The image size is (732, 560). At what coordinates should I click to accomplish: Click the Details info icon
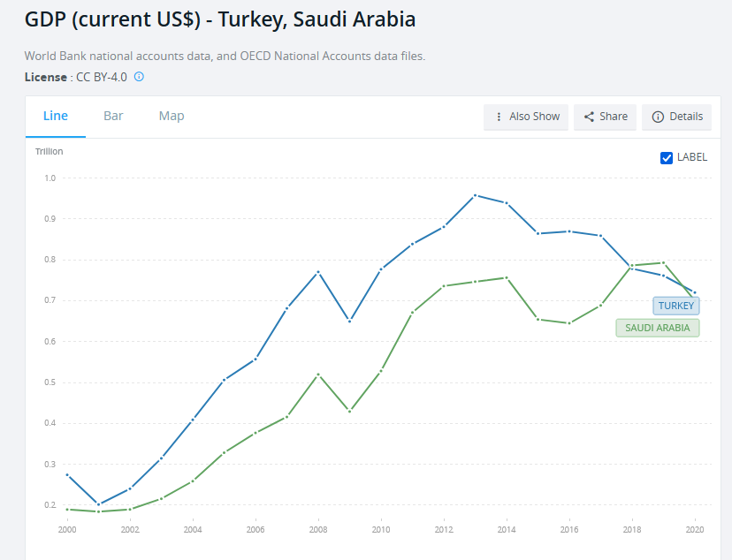[658, 117]
